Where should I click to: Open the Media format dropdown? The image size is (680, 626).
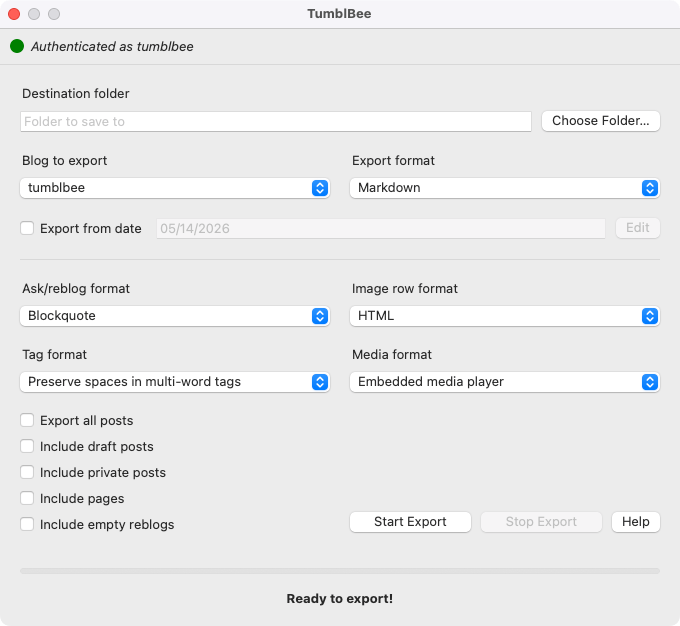pos(505,382)
